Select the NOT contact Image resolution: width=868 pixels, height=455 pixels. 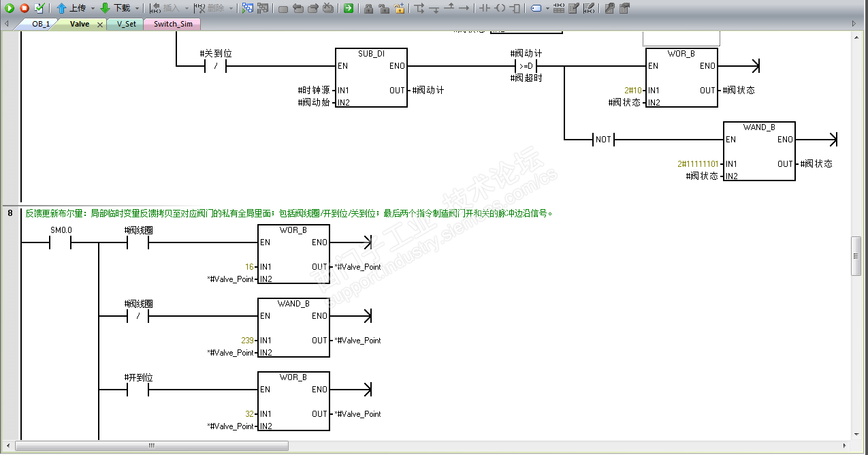tap(603, 140)
